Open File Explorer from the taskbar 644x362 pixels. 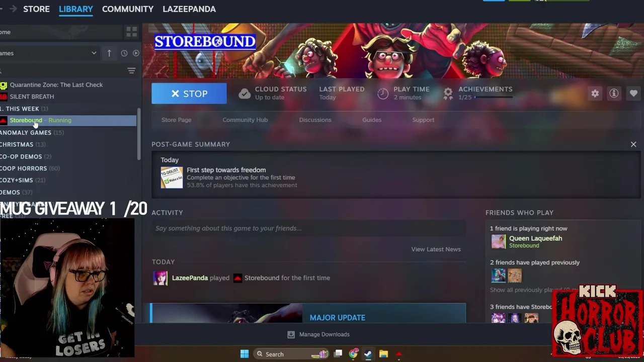point(383,354)
